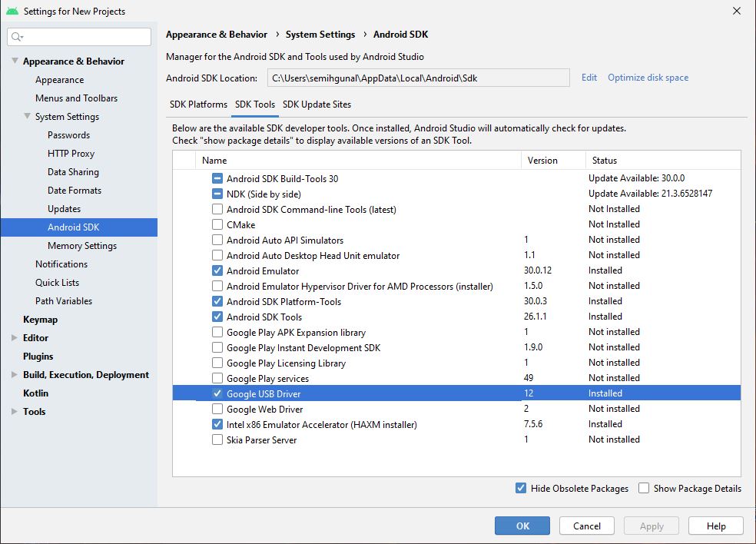
Task: Open Menus and Toolbars settings
Action: click(x=76, y=98)
